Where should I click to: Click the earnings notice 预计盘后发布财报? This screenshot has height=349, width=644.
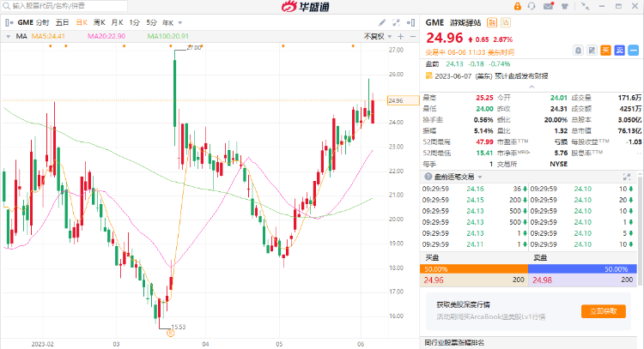(x=521, y=75)
